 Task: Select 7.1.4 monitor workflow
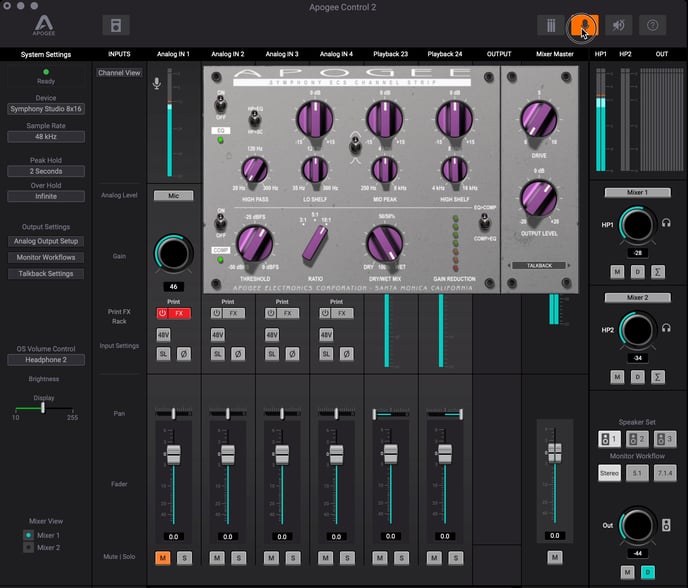665,473
